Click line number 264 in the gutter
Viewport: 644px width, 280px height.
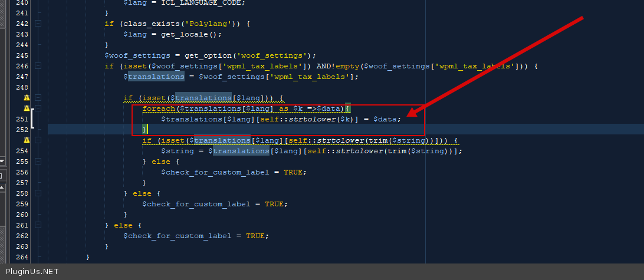click(x=21, y=257)
